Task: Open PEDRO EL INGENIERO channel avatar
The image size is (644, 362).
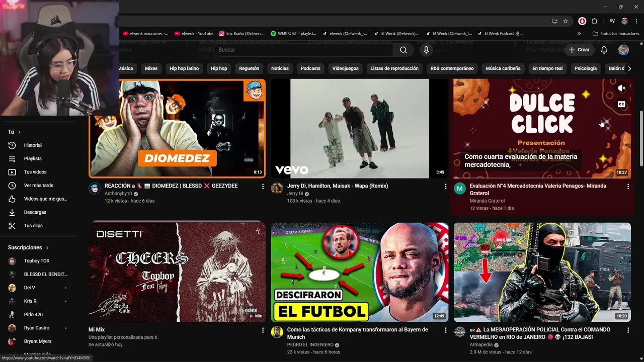Action: coord(277,332)
